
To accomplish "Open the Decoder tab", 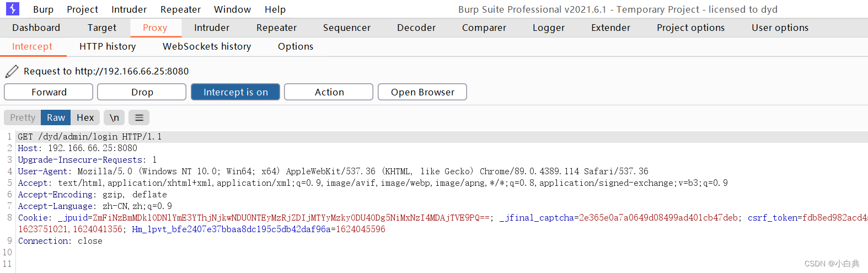I will (x=416, y=28).
